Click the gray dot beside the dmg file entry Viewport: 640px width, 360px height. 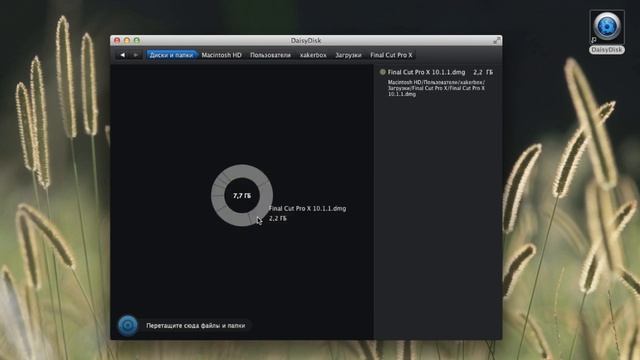tap(382, 72)
